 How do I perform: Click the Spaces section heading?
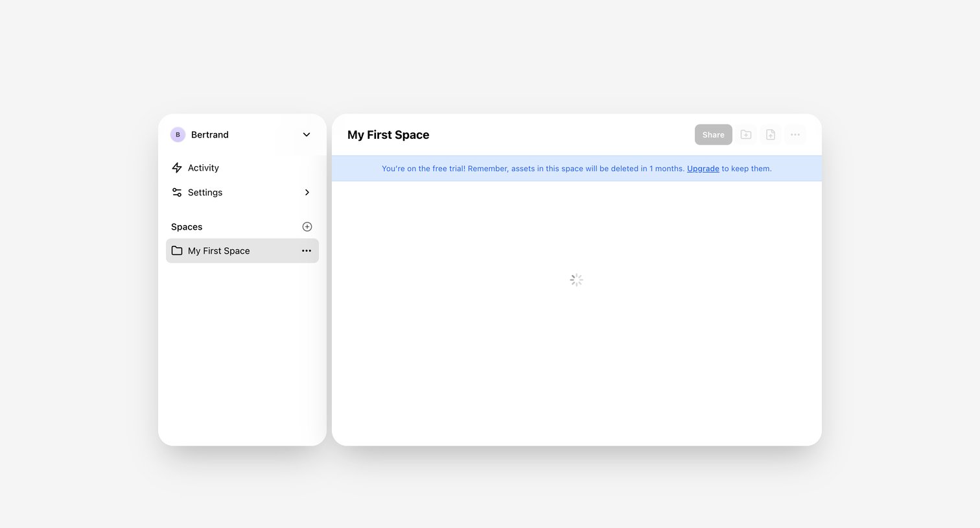(187, 227)
